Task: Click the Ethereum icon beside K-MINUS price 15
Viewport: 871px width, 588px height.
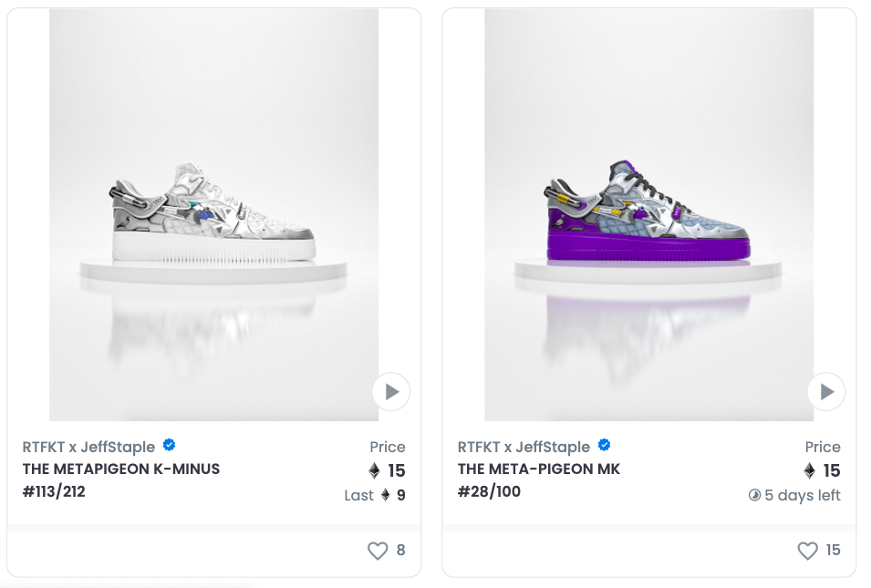Action: tap(375, 470)
